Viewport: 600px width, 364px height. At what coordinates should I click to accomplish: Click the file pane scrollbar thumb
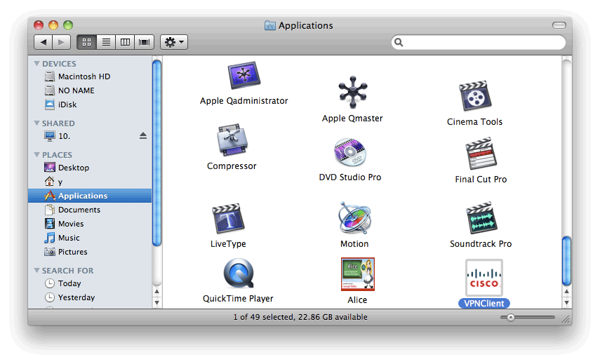pos(567,261)
